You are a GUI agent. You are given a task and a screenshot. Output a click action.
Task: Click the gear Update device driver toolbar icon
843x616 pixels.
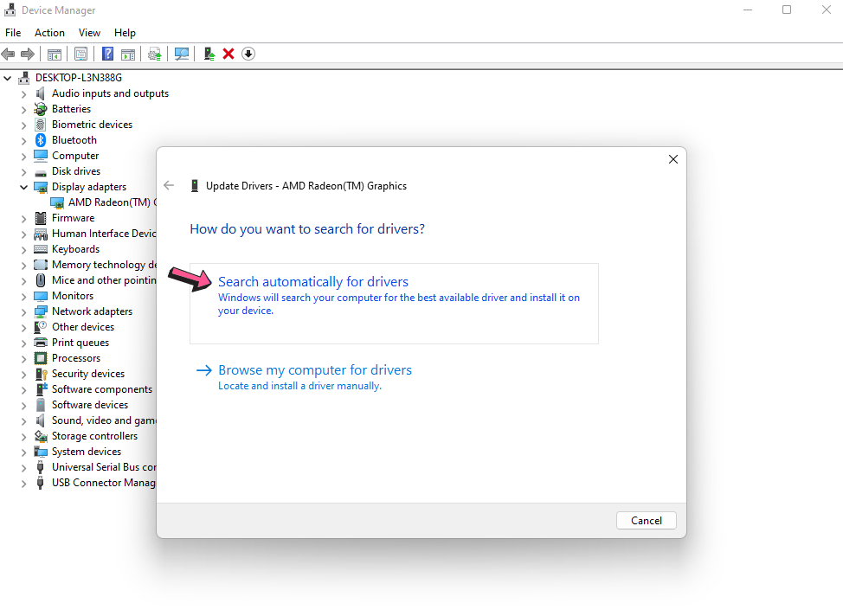pyautogui.click(x=155, y=54)
